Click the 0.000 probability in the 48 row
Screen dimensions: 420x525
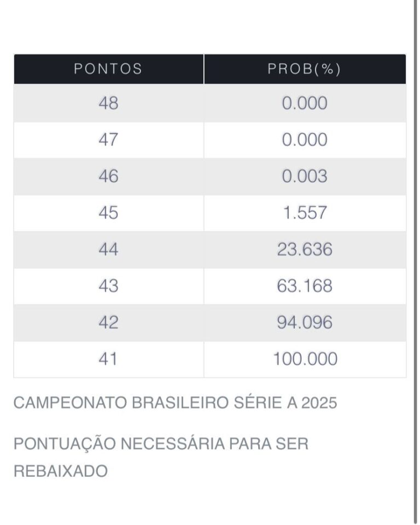click(x=305, y=103)
